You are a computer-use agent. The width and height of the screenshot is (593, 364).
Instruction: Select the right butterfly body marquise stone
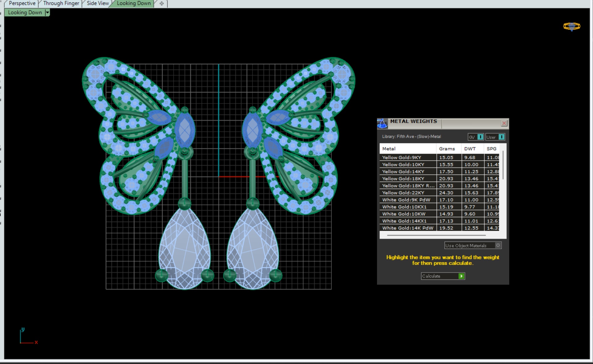pyautogui.click(x=252, y=130)
